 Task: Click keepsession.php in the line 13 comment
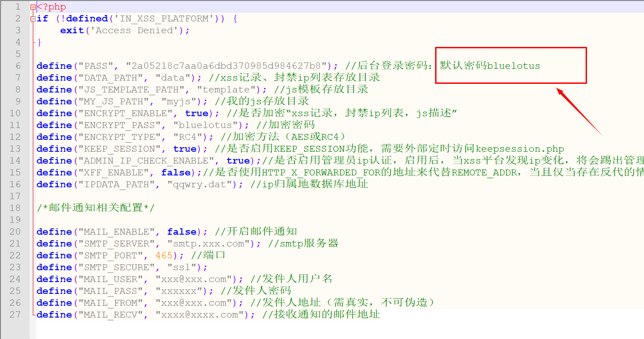(520, 149)
